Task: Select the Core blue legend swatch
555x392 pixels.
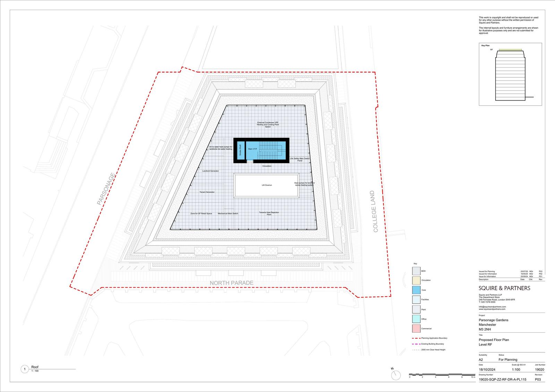Action: click(416, 290)
